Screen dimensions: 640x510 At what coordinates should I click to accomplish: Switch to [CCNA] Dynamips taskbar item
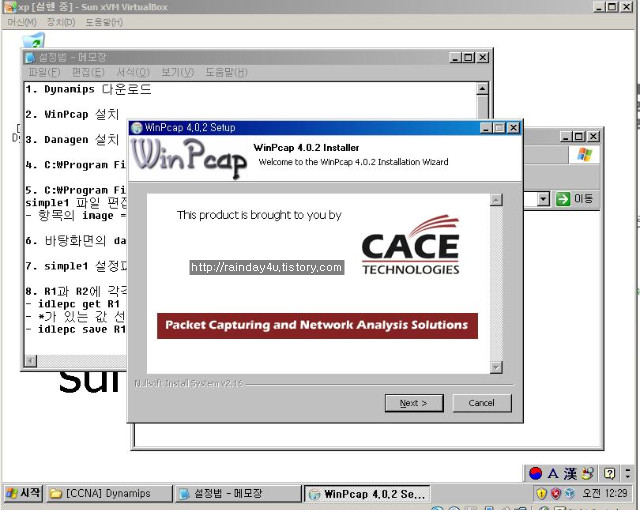109,493
